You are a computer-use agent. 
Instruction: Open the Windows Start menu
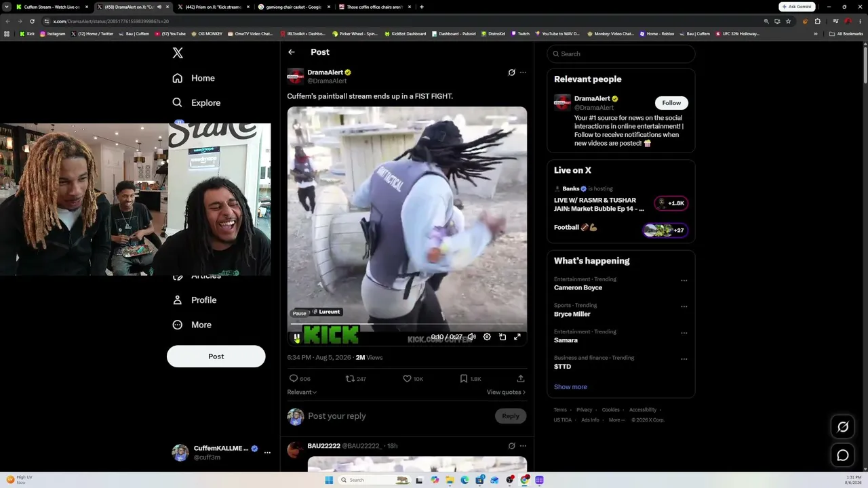click(x=329, y=480)
